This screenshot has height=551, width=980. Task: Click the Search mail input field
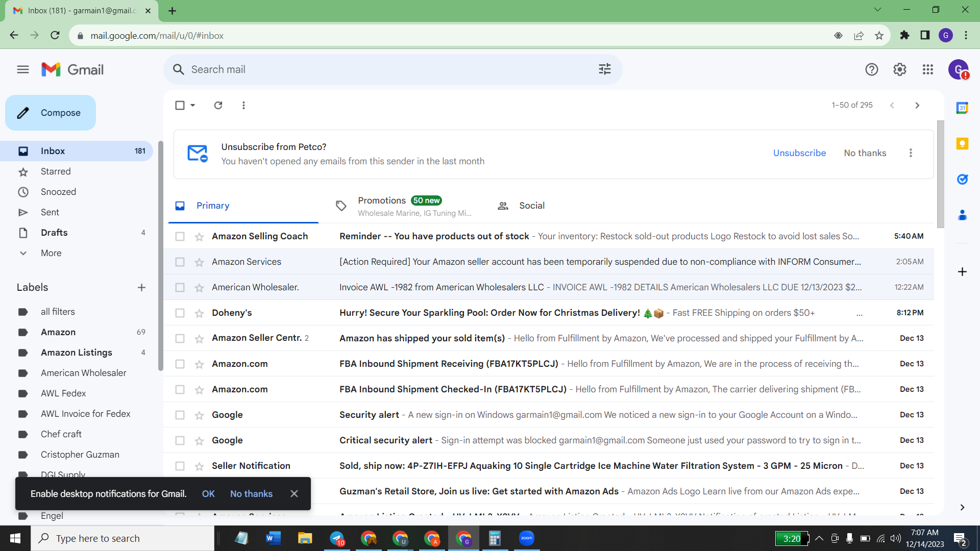click(393, 69)
